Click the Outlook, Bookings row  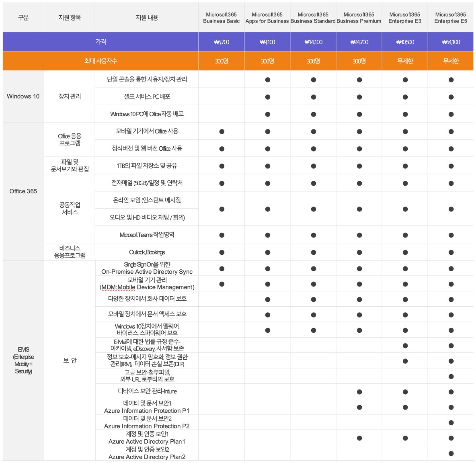pyautogui.click(x=147, y=252)
